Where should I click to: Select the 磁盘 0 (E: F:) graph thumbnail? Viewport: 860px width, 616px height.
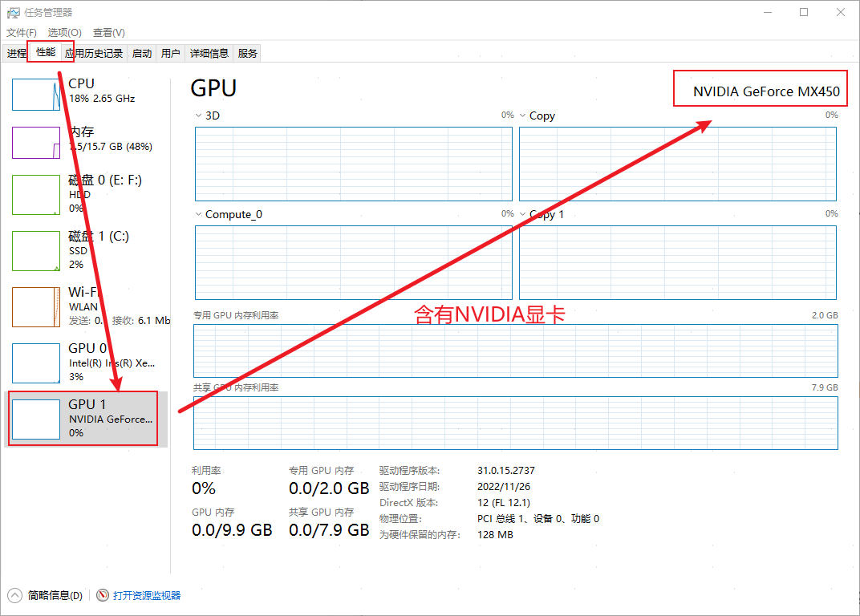click(36, 195)
